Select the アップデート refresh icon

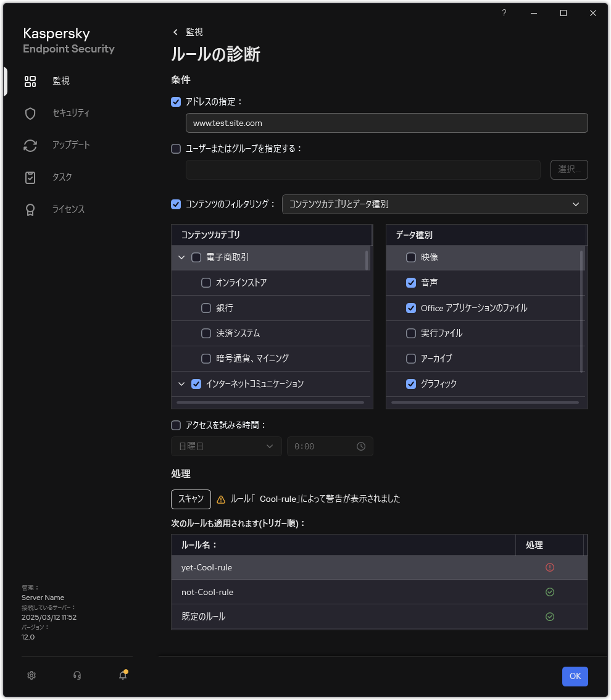pos(30,145)
